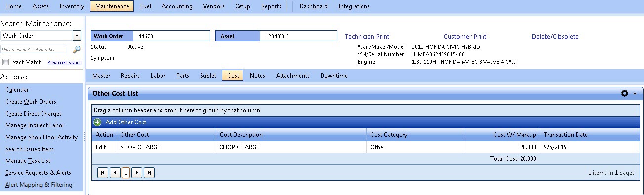Screen dimensions: 644x195
Task: Click the sidebar splitter grip handle
Action: [84, 137]
